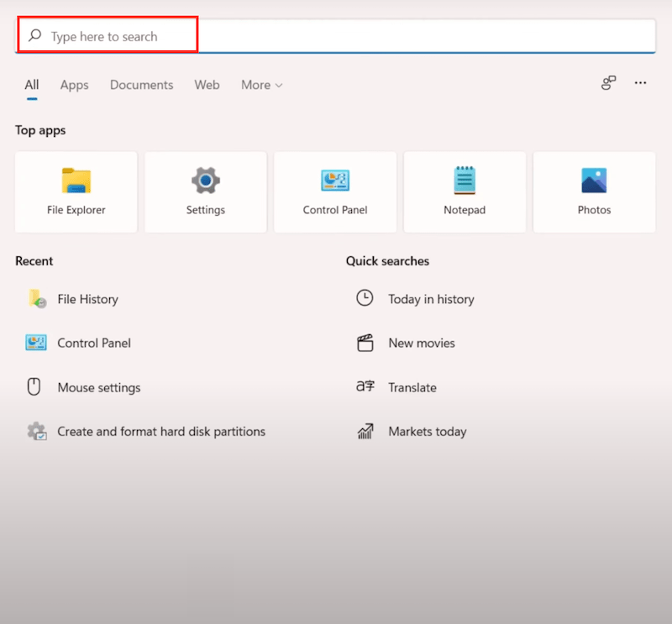Open the Photos icon

tap(594, 181)
